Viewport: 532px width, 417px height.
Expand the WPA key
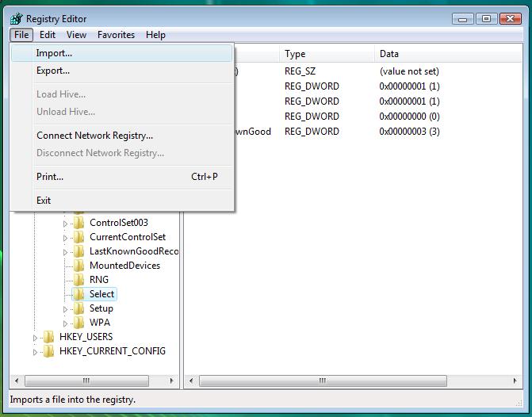pyautogui.click(x=65, y=323)
